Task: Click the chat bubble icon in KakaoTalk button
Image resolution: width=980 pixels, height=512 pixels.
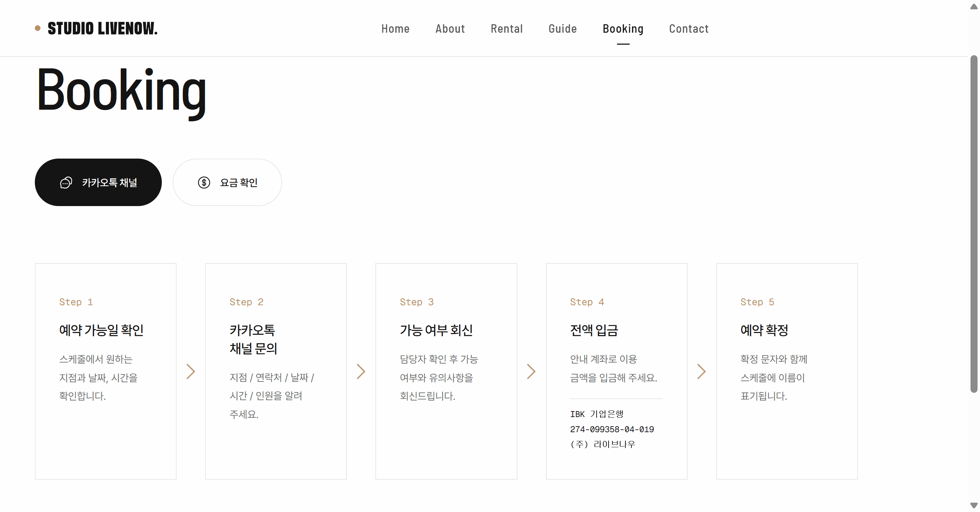Action: coord(66,183)
